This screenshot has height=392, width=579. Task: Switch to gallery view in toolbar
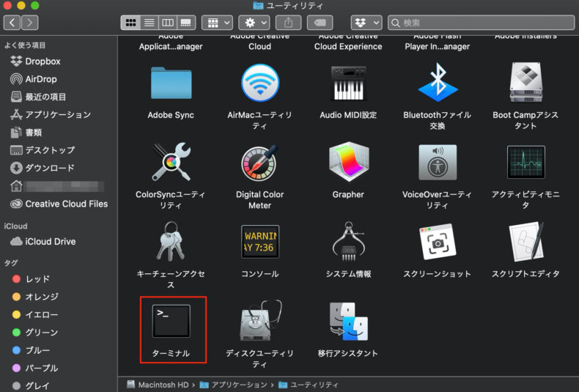(185, 23)
